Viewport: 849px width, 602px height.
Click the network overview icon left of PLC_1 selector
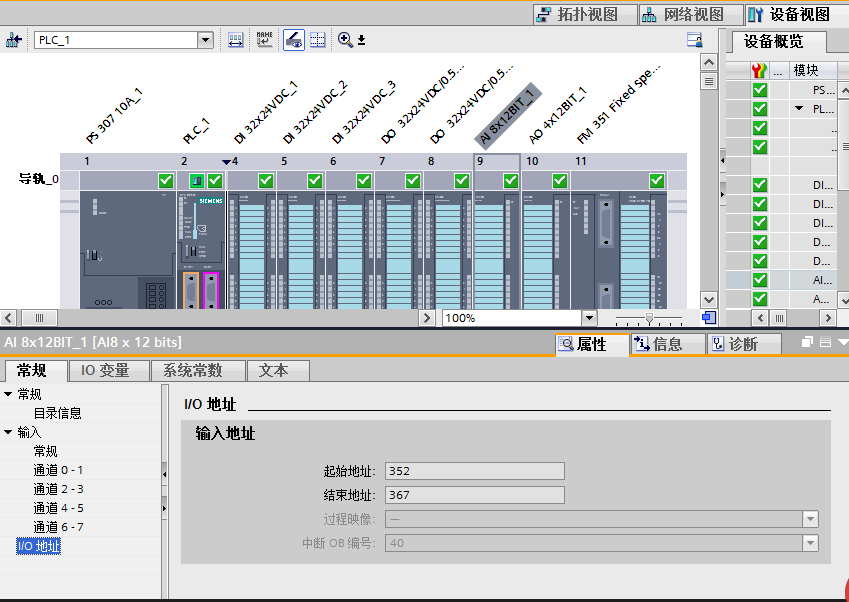click(x=14, y=40)
